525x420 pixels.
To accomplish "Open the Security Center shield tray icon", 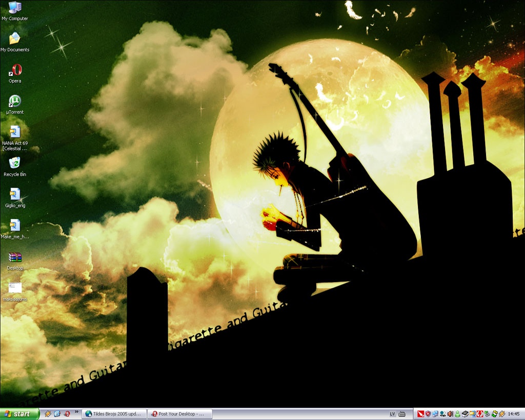I will (x=428, y=414).
